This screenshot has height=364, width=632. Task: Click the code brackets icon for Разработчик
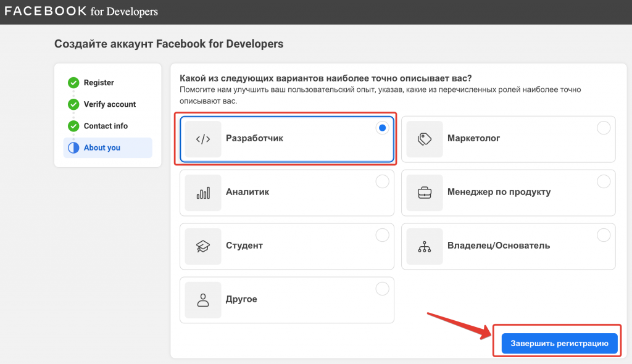(x=202, y=139)
